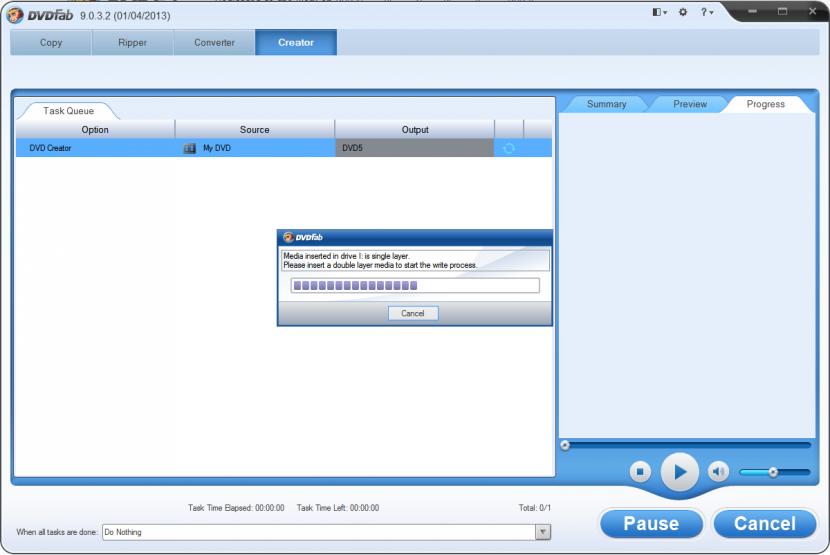Click the DVDFab dialog title icon

(288, 237)
